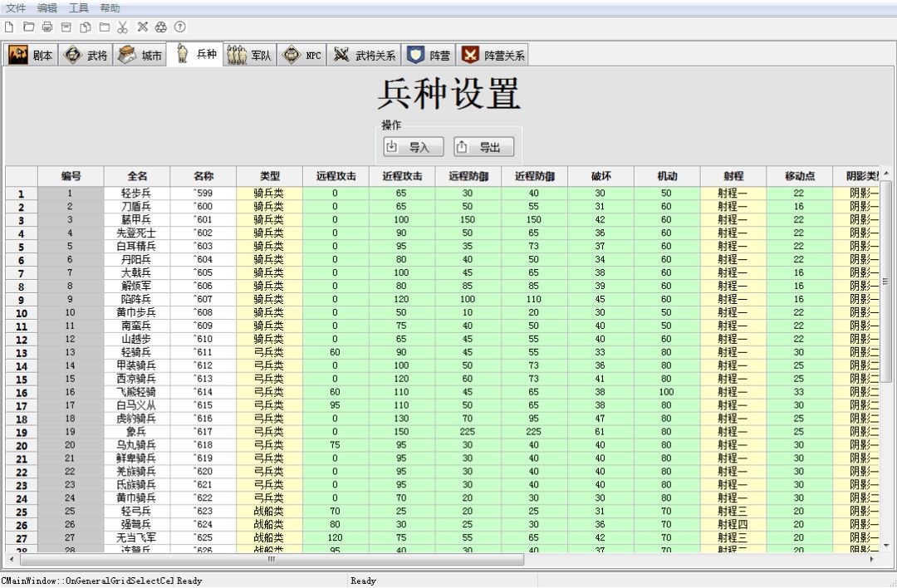Go to the 军队 tab
Viewport: 897px width, 588px height.
pos(250,56)
